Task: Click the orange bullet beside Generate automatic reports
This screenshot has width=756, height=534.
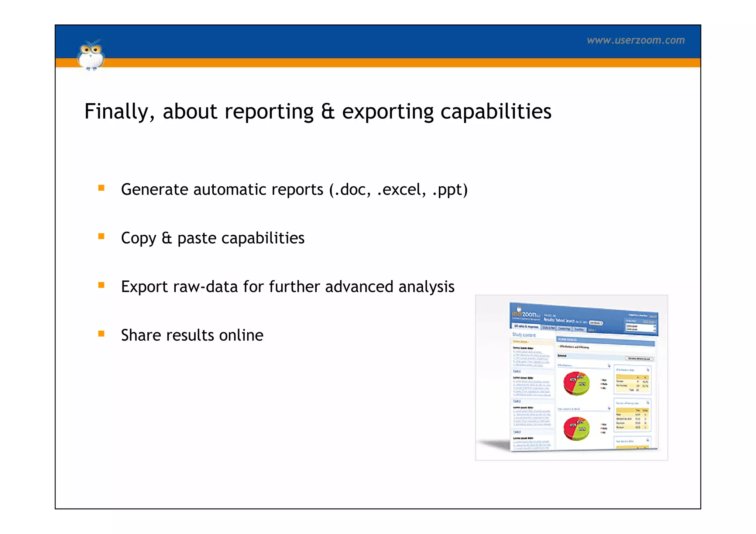Action: pos(101,188)
